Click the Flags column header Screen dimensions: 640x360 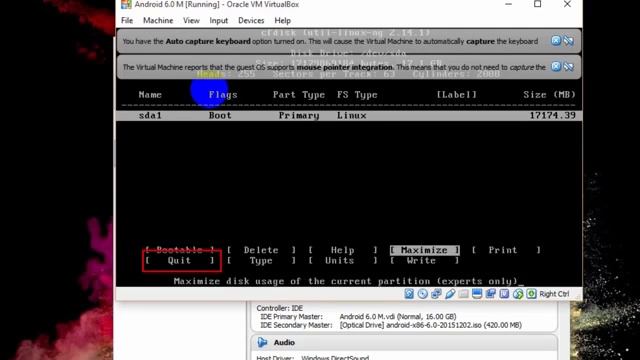pos(223,95)
